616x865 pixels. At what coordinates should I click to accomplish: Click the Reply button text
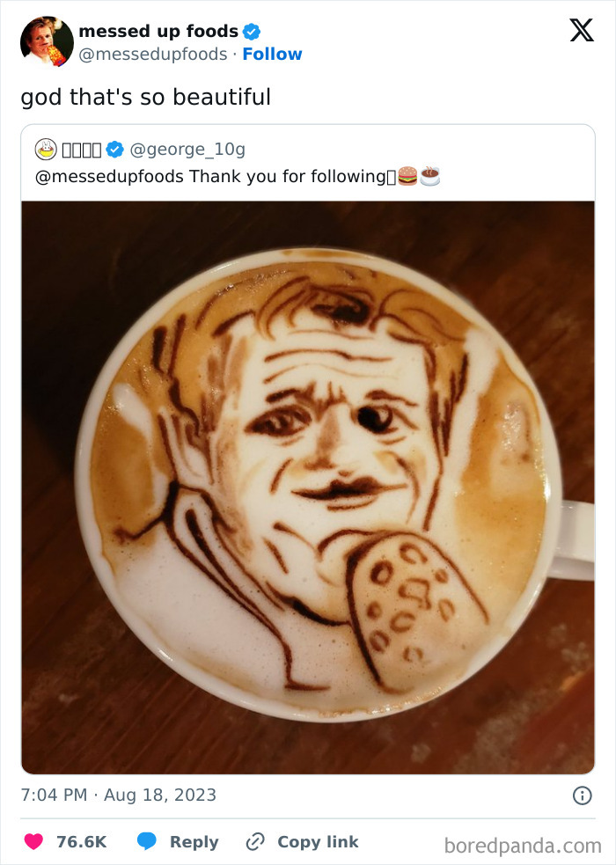click(x=194, y=842)
